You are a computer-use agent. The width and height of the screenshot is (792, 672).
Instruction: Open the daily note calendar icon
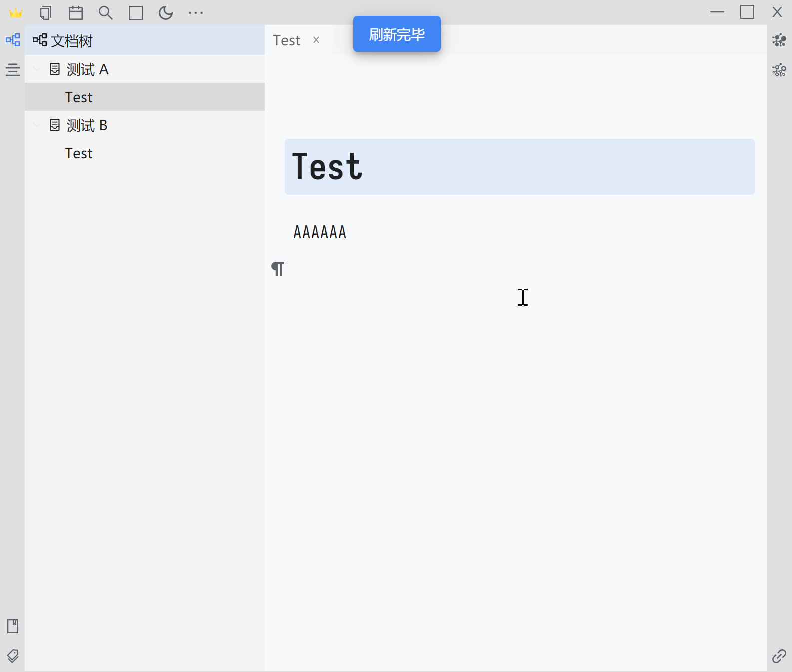point(76,13)
